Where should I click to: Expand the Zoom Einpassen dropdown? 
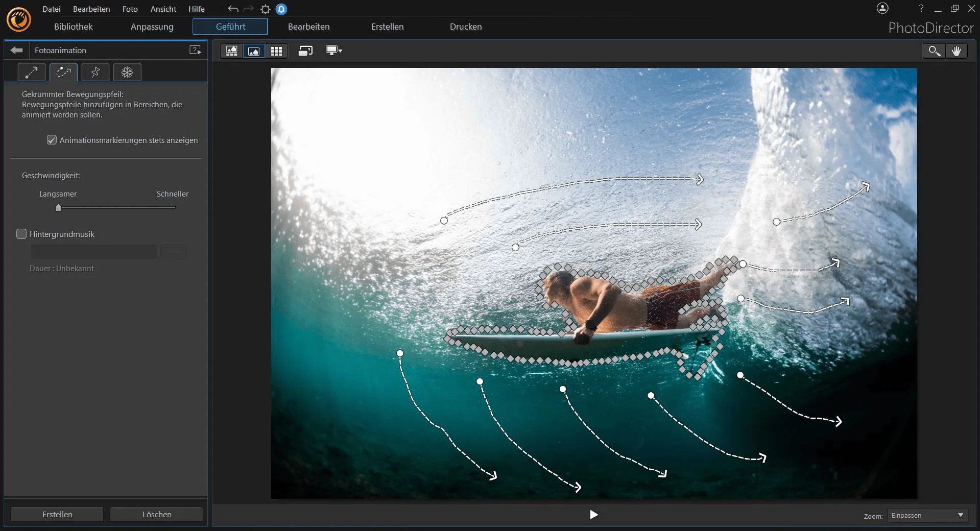point(927,516)
